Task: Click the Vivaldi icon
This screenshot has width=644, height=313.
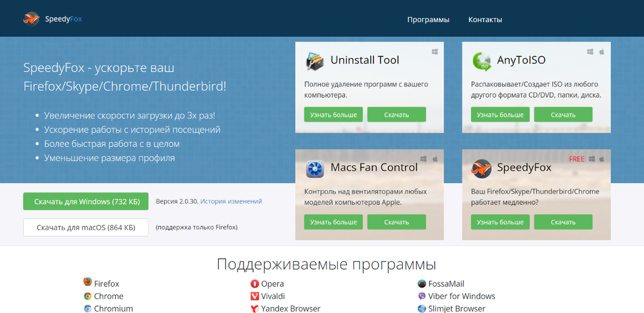Action: (x=255, y=296)
